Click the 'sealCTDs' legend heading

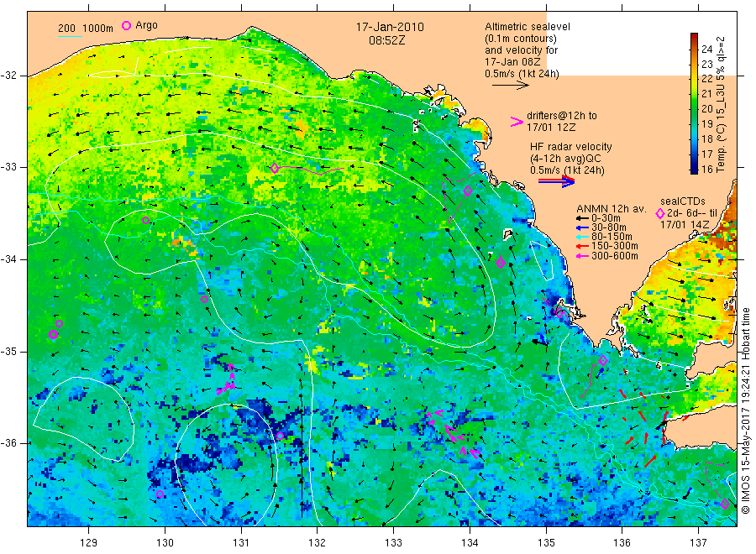point(683,201)
